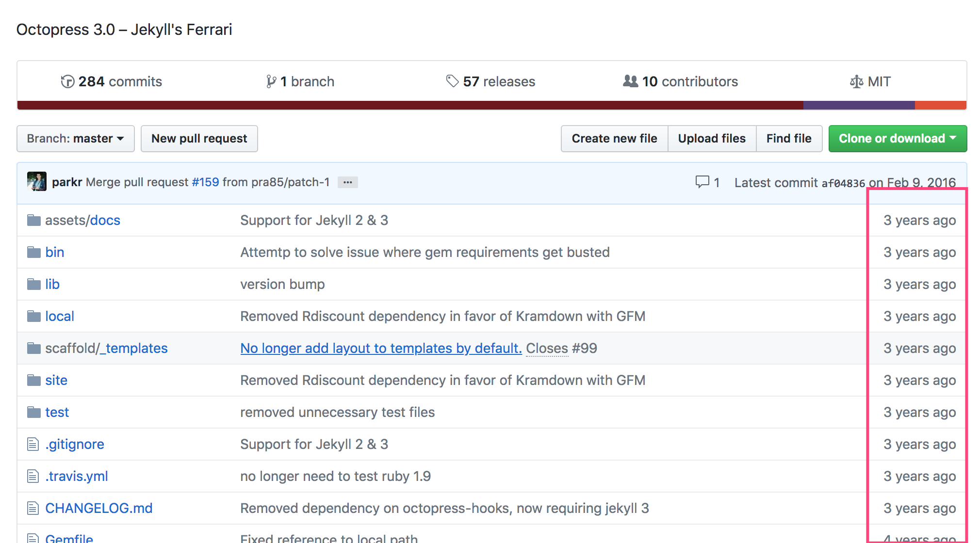Click the Upload files button
The image size is (980, 543).
tap(711, 139)
